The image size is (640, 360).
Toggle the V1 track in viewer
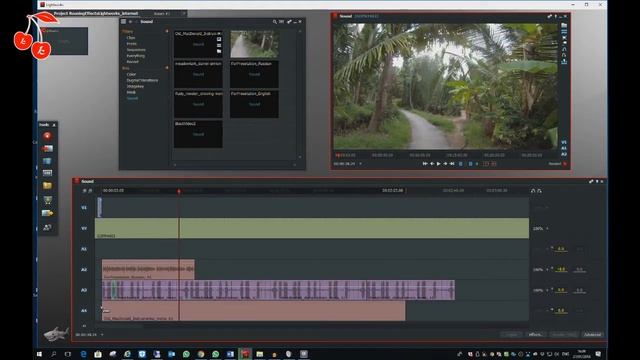tap(564, 142)
